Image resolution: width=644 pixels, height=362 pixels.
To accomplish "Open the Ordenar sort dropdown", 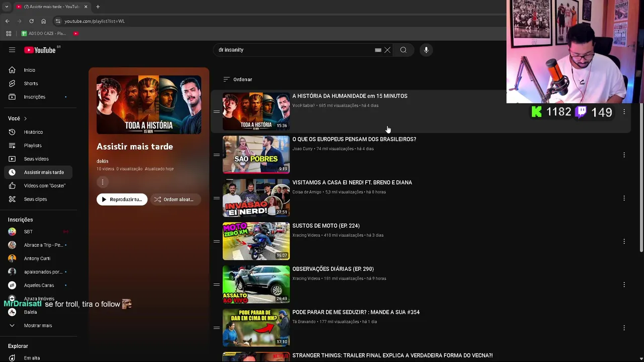I will click(x=237, y=79).
